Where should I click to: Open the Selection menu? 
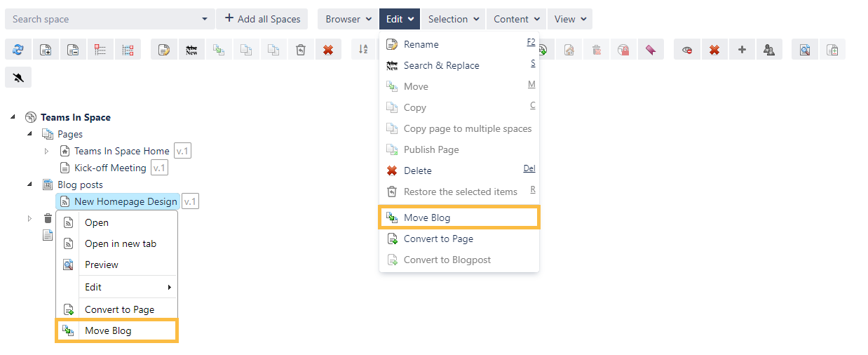(x=454, y=19)
